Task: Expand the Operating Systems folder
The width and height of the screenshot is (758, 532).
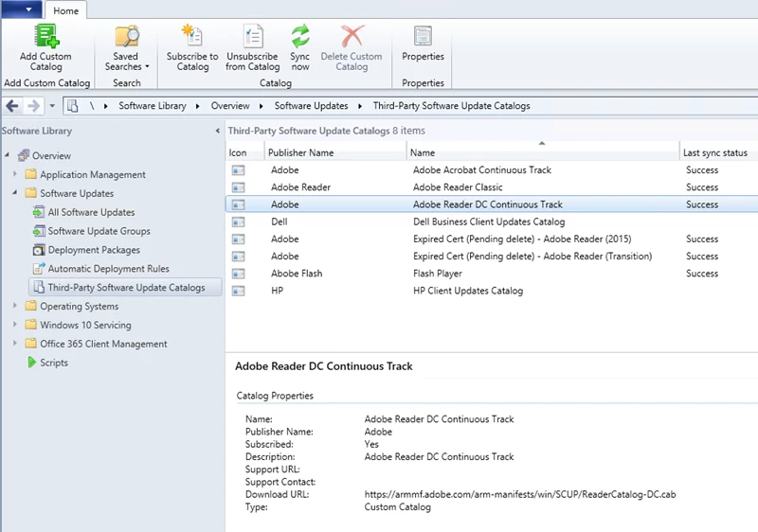Action: coord(14,306)
